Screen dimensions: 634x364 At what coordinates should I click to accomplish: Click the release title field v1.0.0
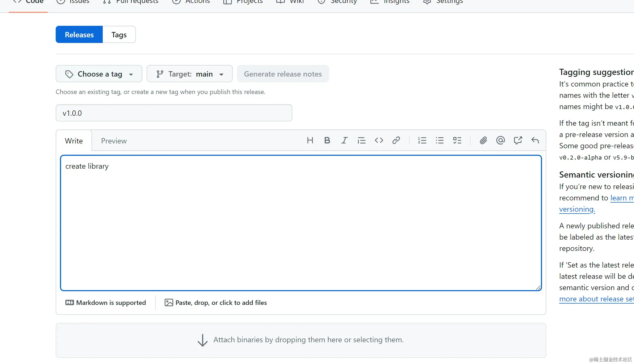pyautogui.click(x=174, y=113)
